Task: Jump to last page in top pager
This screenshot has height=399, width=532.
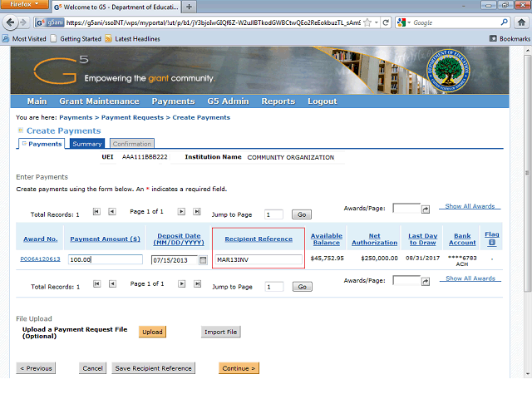Action: point(197,212)
